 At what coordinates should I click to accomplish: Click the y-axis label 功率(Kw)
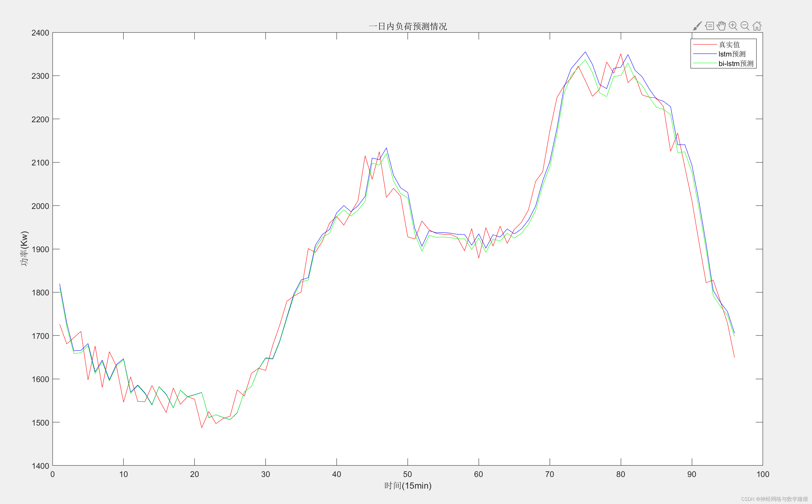pos(24,249)
